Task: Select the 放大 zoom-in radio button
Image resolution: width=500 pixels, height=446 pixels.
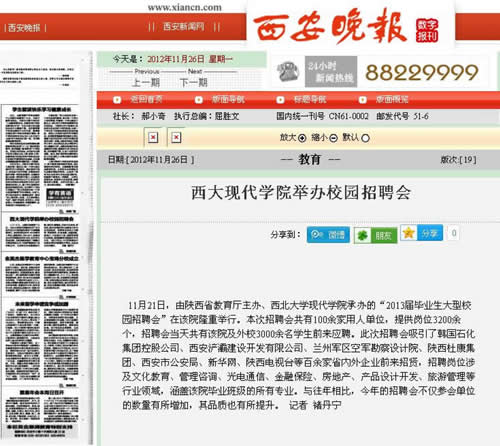Action: [302, 138]
